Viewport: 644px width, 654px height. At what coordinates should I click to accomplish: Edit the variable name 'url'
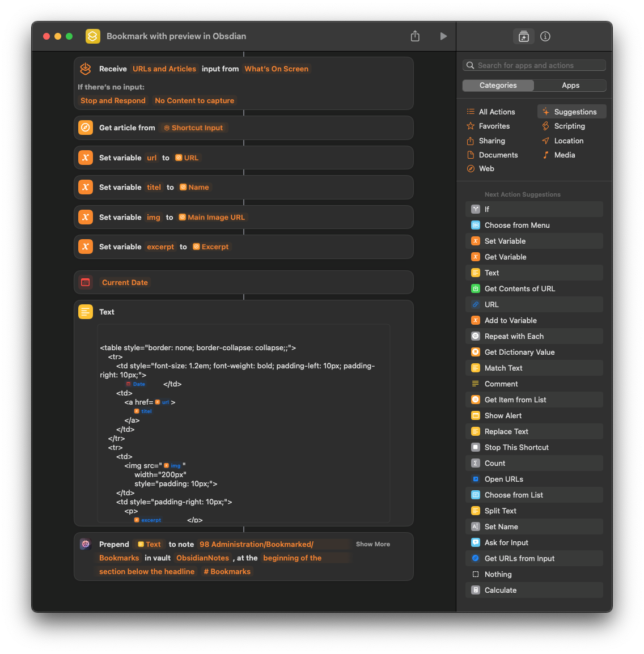pos(151,158)
